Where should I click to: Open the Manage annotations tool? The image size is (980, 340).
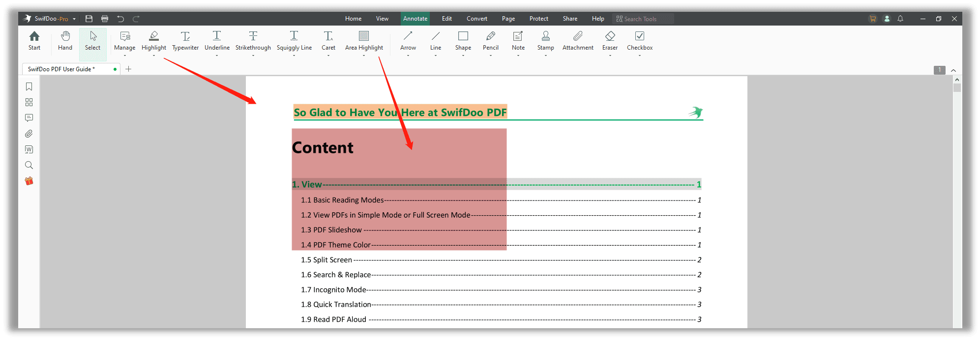click(x=125, y=41)
